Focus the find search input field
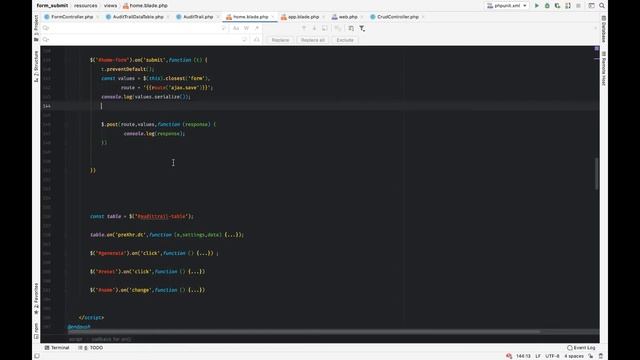 point(134,28)
